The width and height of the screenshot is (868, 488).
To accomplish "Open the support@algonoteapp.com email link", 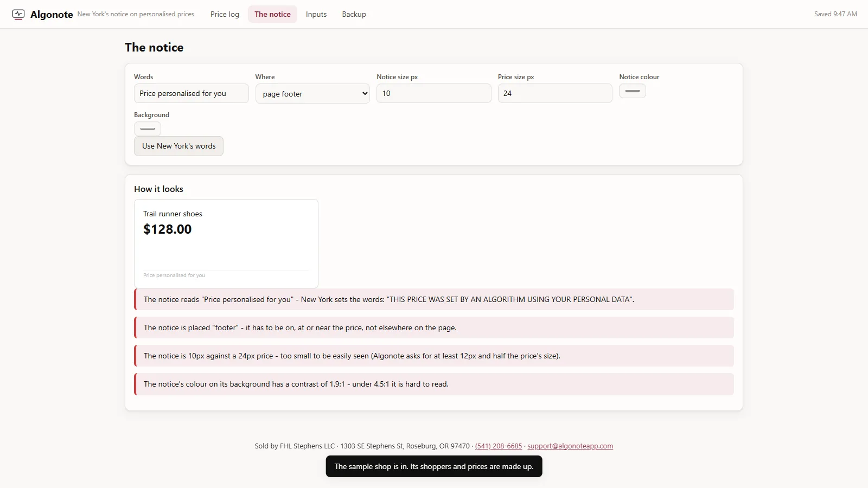I will click(x=570, y=446).
